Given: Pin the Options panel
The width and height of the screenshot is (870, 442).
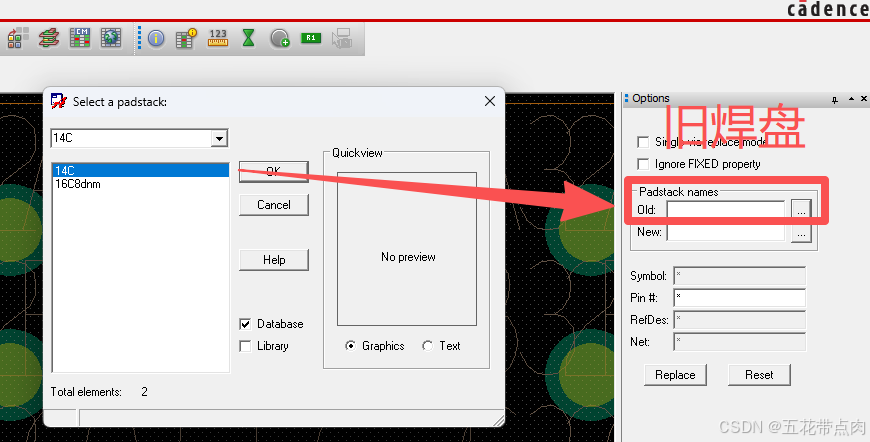Looking at the screenshot, I should (834, 99).
